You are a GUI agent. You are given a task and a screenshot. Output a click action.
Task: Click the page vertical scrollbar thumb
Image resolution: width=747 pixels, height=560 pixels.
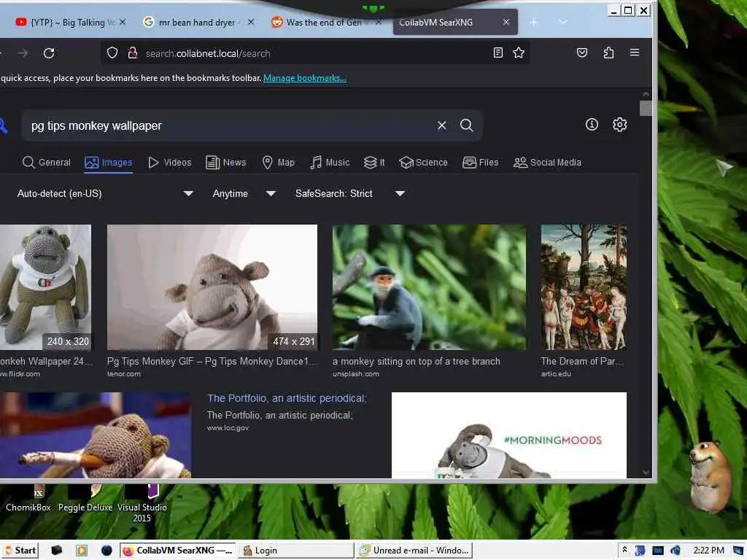(x=646, y=109)
